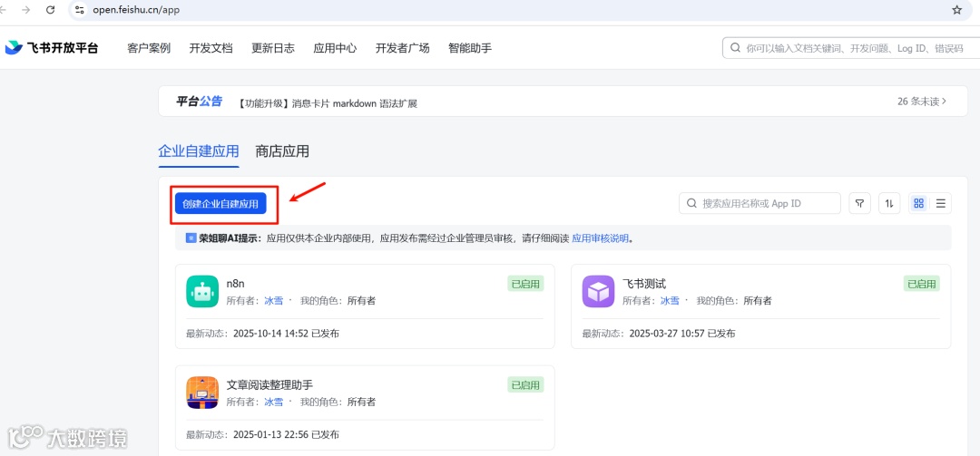Screen dimensions: 980x456
Task: Click owner 冰雪 on 文章阅读整理助手 card
Action: point(274,402)
